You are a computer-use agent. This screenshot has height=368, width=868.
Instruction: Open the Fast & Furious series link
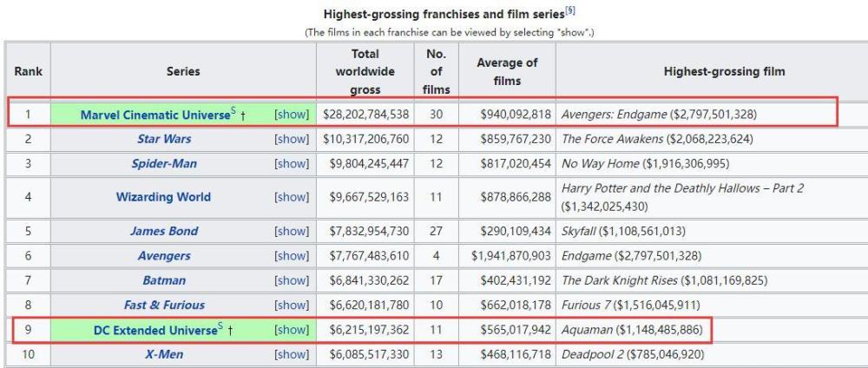(164, 306)
